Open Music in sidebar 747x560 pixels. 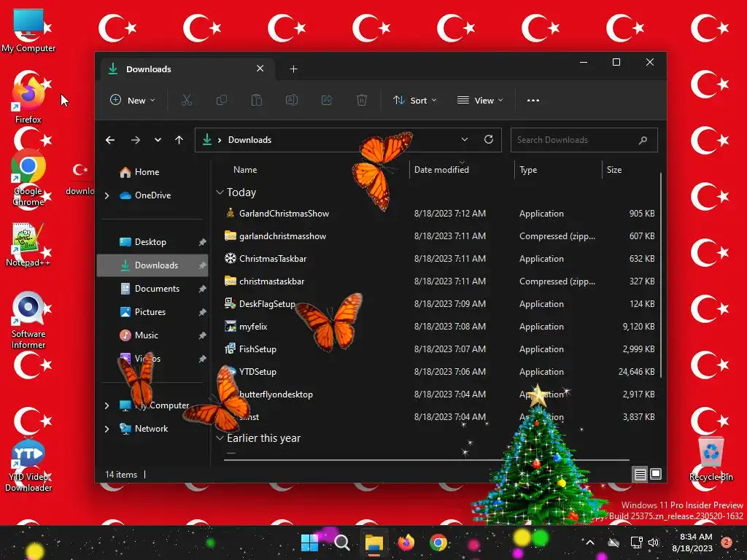click(x=152, y=335)
